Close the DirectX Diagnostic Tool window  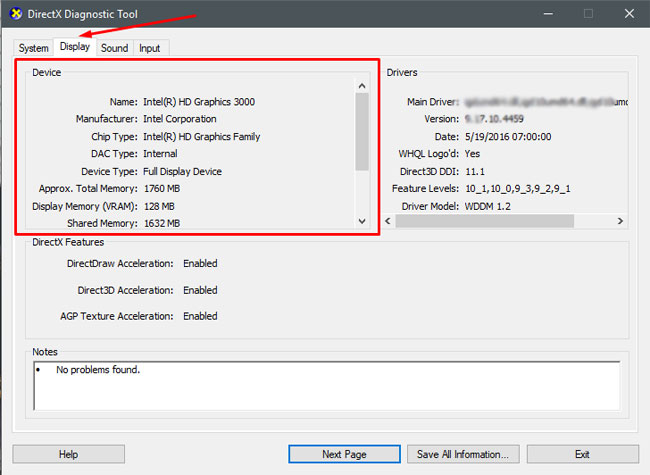tap(629, 14)
